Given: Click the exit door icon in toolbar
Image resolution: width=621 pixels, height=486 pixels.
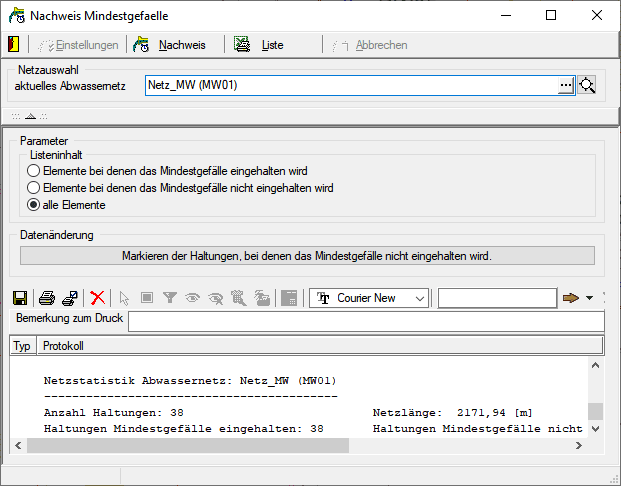Looking at the screenshot, I should tap(13, 45).
